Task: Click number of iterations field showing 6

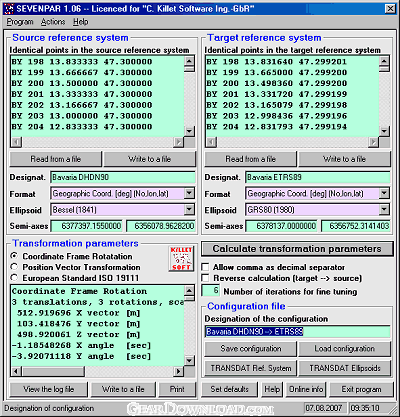Action: 211,291
